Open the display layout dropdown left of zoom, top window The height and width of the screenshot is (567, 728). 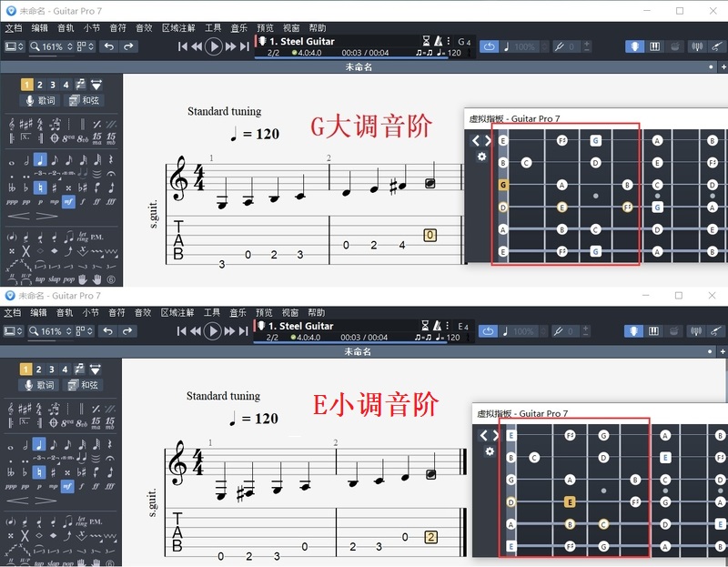[x=15, y=46]
